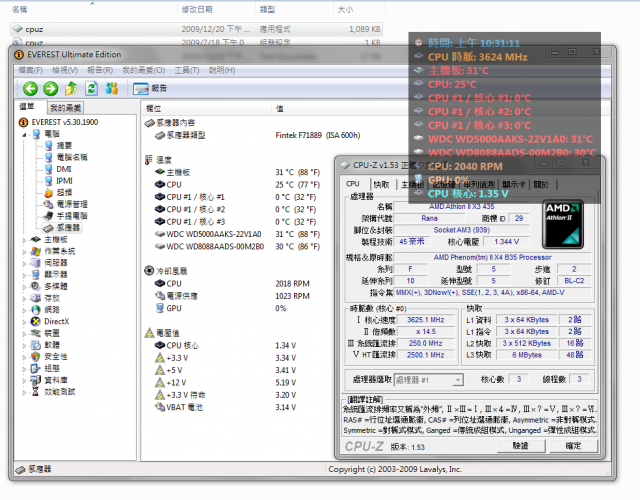This screenshot has width=640, height=500.
Task: Click the VBAT 電池 row
Action: click(x=225, y=407)
